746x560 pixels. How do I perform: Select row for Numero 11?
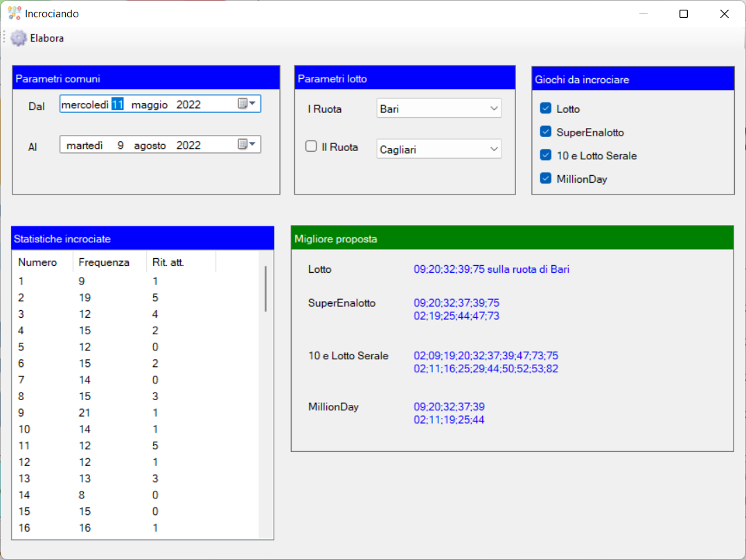136,445
